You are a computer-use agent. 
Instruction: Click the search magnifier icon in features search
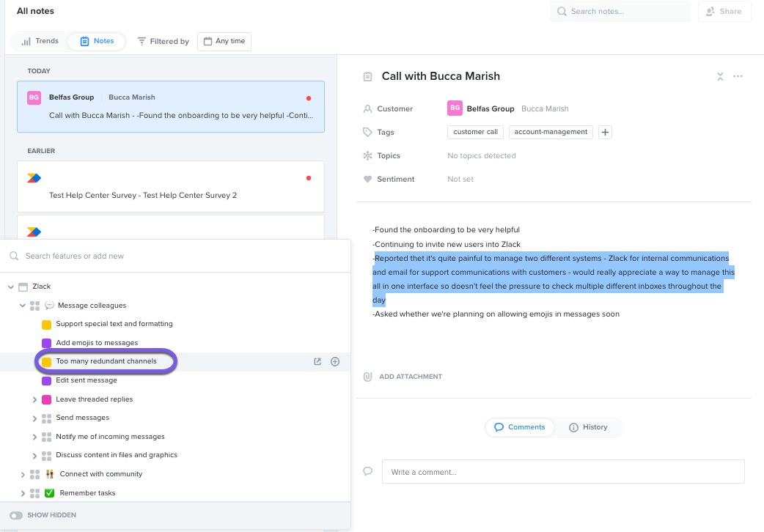click(14, 256)
